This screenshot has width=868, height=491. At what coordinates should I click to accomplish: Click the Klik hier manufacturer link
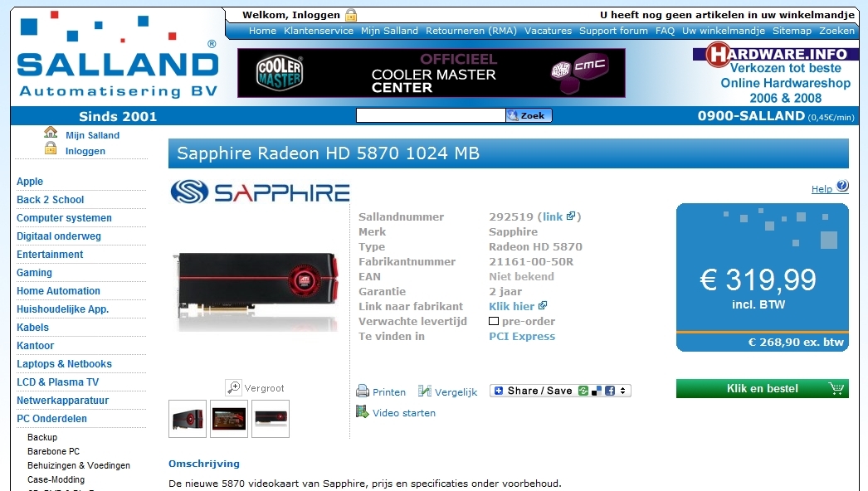coord(511,306)
